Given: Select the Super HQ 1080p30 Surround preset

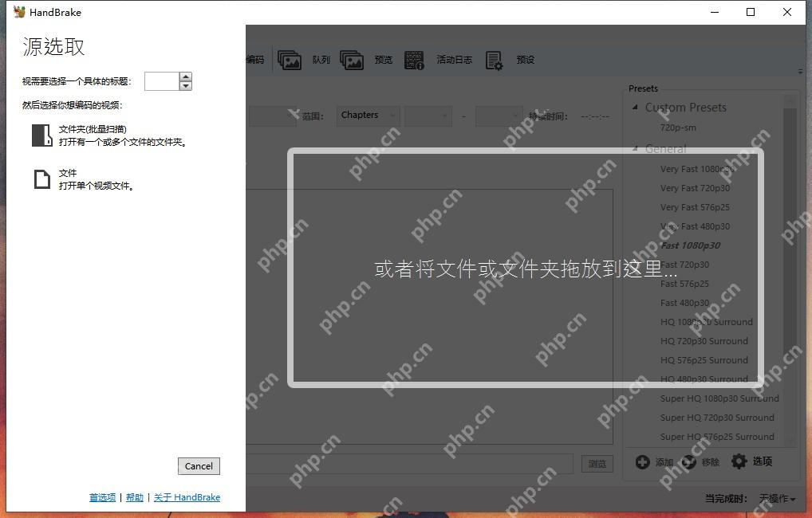Looking at the screenshot, I should 719,399.
